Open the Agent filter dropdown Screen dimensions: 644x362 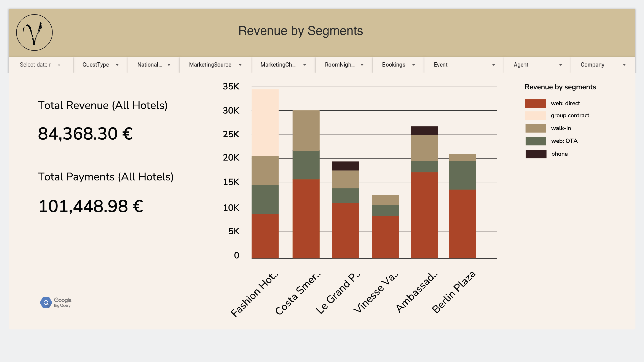(x=537, y=65)
